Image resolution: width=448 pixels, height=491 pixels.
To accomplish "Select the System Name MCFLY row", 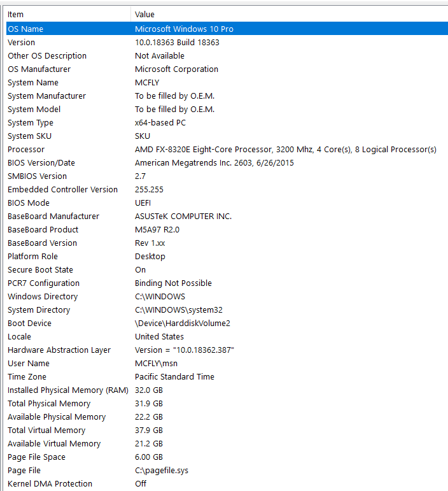I will coord(227,82).
